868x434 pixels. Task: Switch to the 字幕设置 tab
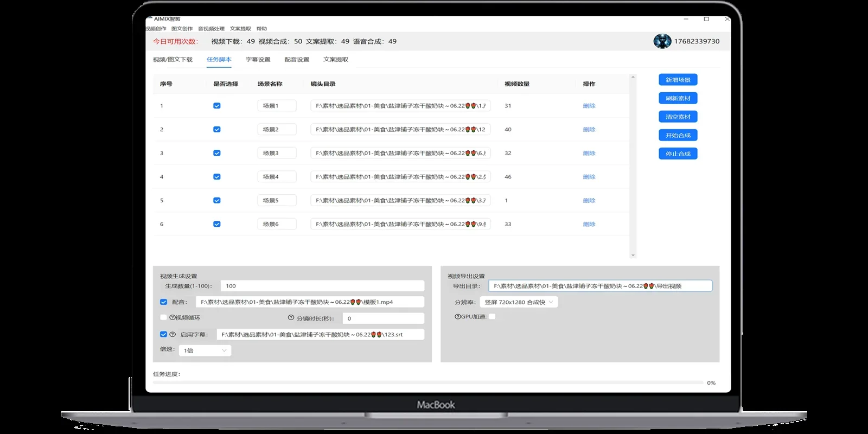258,60
